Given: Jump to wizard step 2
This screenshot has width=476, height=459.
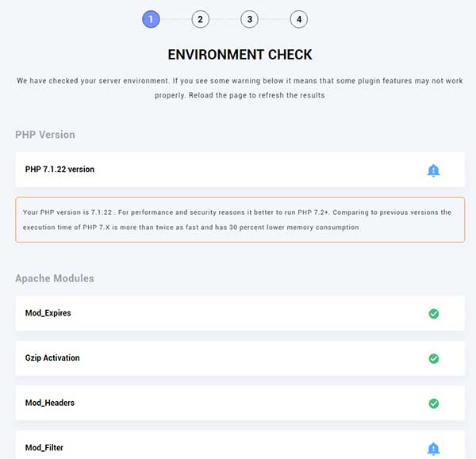Looking at the screenshot, I should (200, 19).
